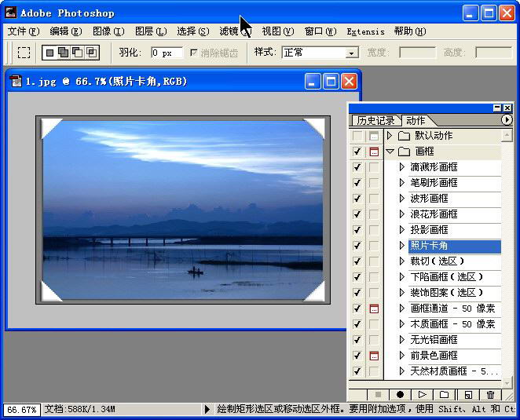Expand the 默认动作 action set
This screenshot has height=420, width=520.
click(x=390, y=136)
